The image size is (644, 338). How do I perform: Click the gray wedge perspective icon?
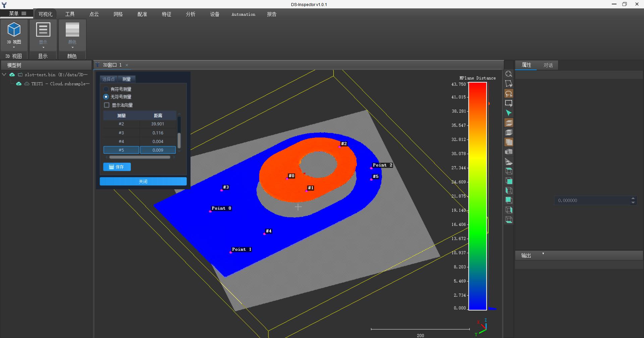508,162
